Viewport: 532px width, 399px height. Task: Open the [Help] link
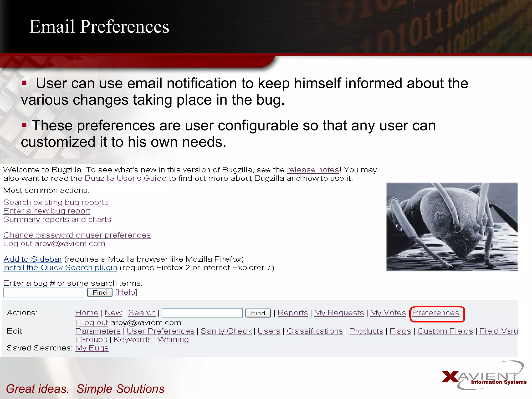click(126, 292)
